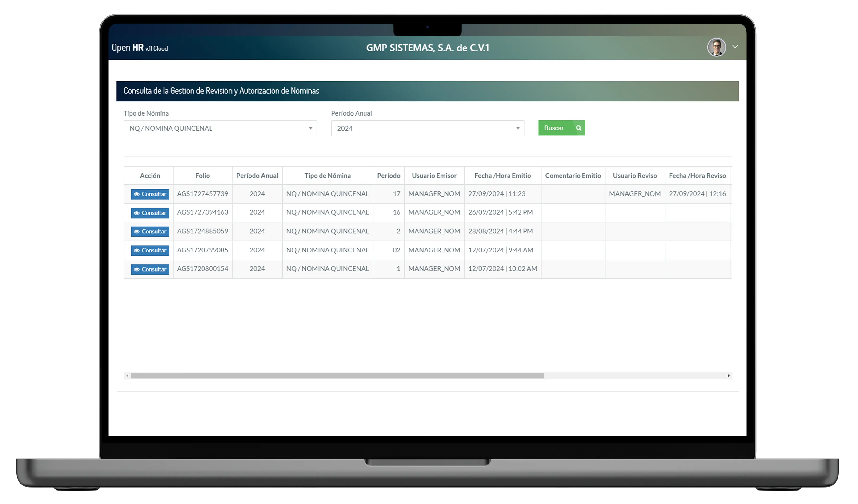This screenshot has height=504, width=858.
Task: Click the date 27/09/2024 | 11:23
Action: pos(497,194)
